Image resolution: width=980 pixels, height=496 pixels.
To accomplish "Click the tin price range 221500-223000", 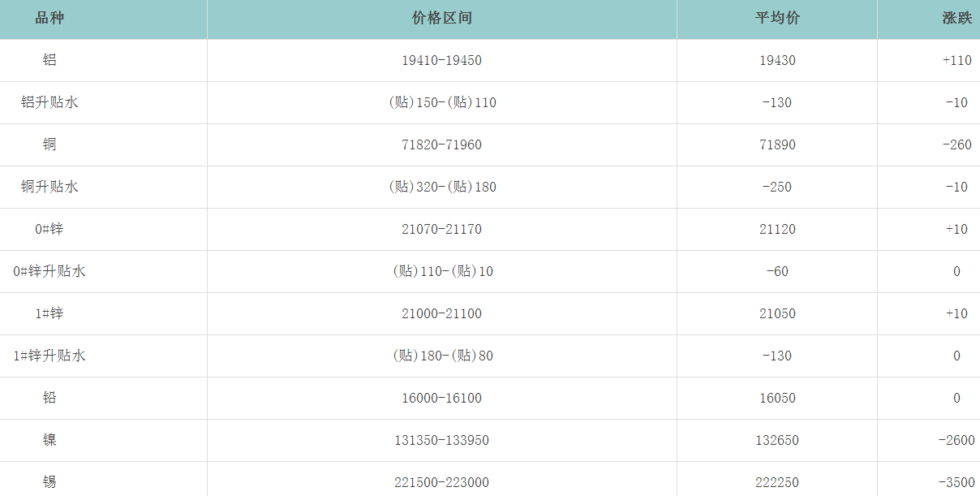I will coord(441,482).
